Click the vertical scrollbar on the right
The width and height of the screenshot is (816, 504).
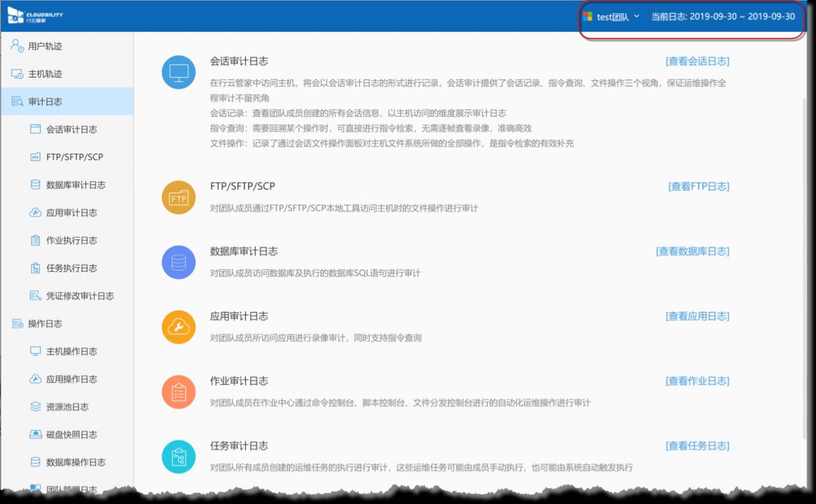[803, 255]
